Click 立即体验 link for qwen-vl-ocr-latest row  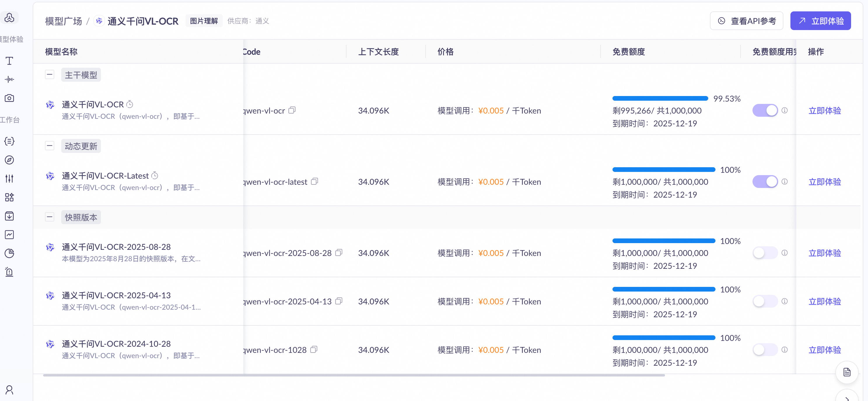coord(825,182)
